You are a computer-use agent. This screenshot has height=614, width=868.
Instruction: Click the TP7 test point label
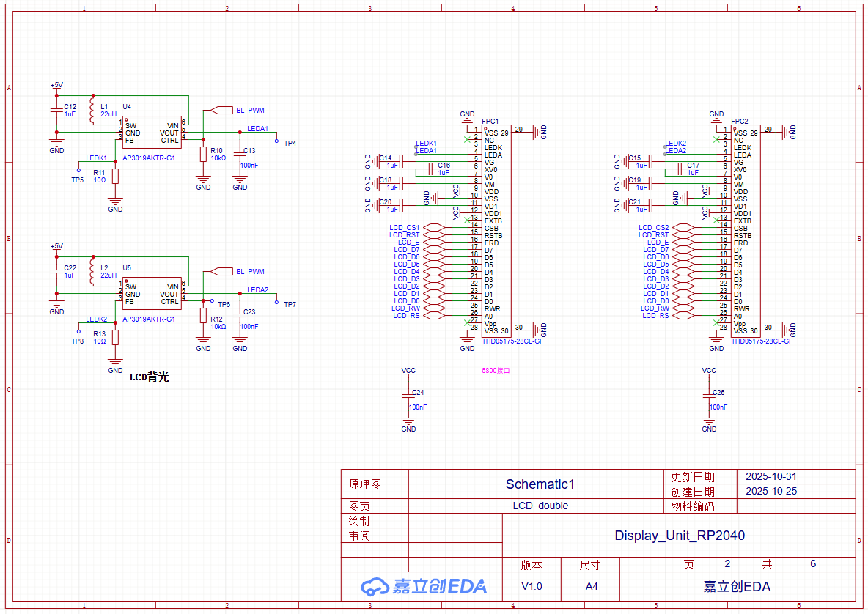[290, 304]
